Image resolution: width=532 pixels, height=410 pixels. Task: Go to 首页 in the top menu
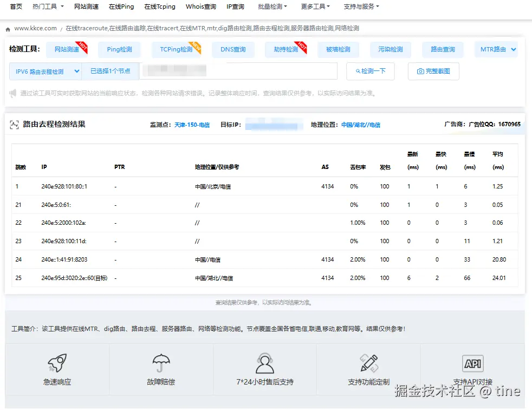pos(16,6)
